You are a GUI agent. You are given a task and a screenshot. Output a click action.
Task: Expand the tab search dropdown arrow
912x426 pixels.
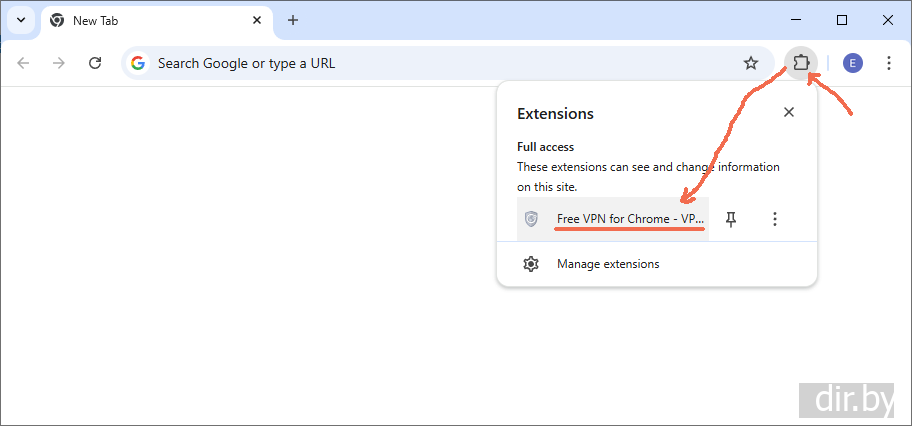pyautogui.click(x=20, y=20)
